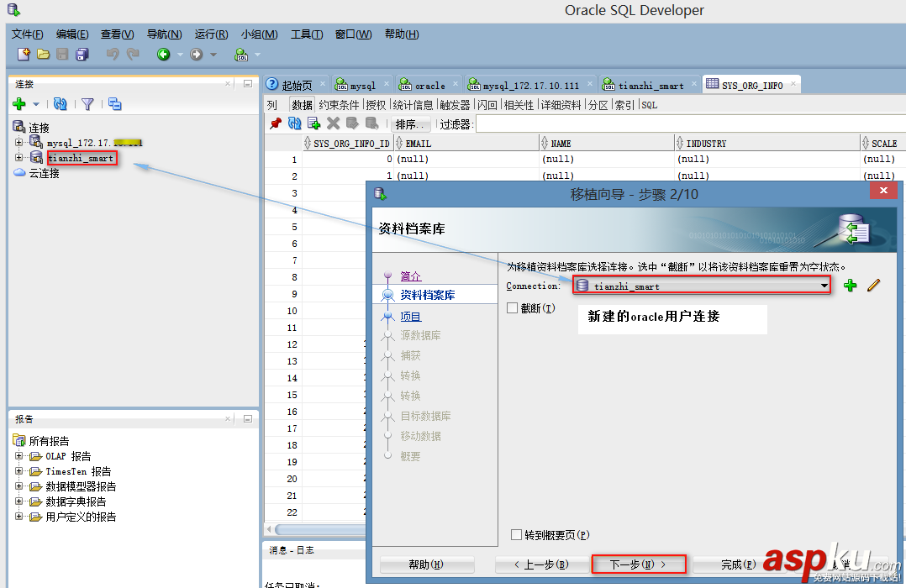This screenshot has height=588, width=906.
Task: Click the Undo arrow icon
Action: pyautogui.click(x=113, y=55)
